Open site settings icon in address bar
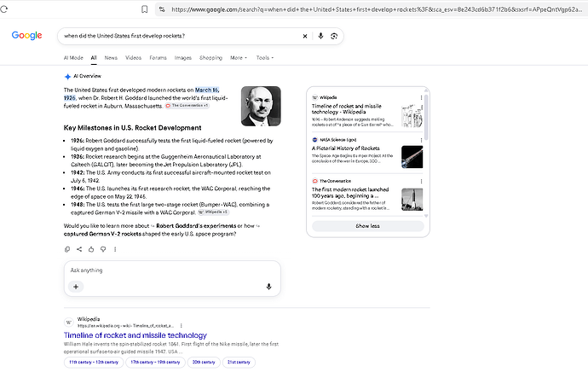This screenshot has height=372, width=588. click(x=162, y=9)
